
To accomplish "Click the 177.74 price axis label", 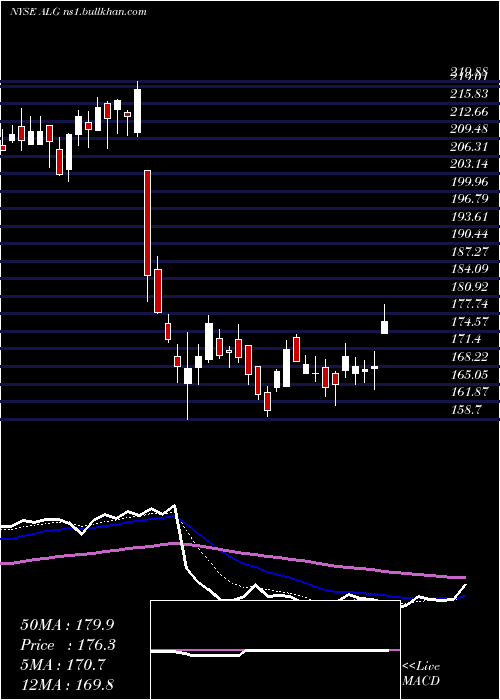I will tap(469, 304).
